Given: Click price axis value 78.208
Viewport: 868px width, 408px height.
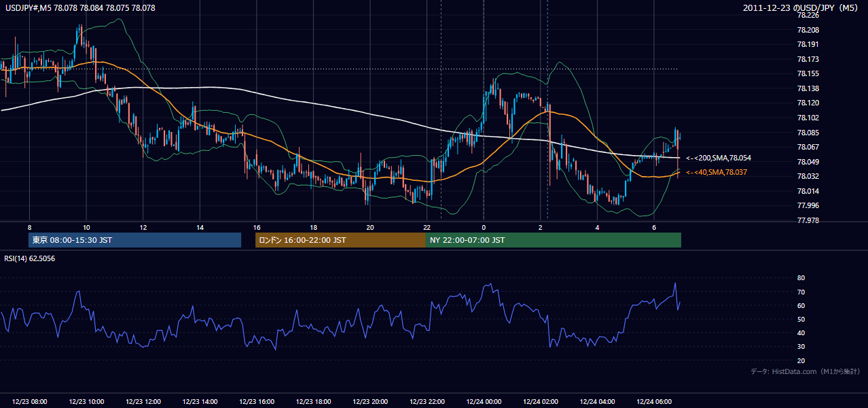Looking at the screenshot, I should pos(808,30).
